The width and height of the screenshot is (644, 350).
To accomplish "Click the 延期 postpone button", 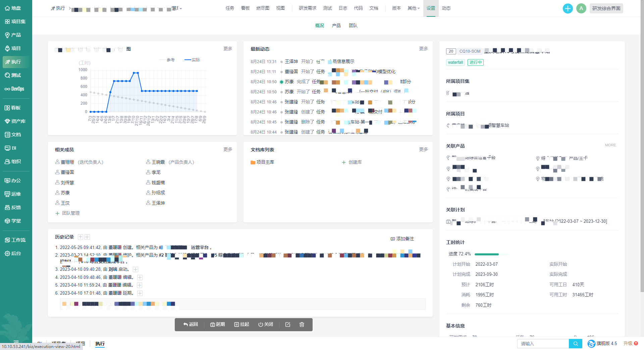I will (217, 324).
